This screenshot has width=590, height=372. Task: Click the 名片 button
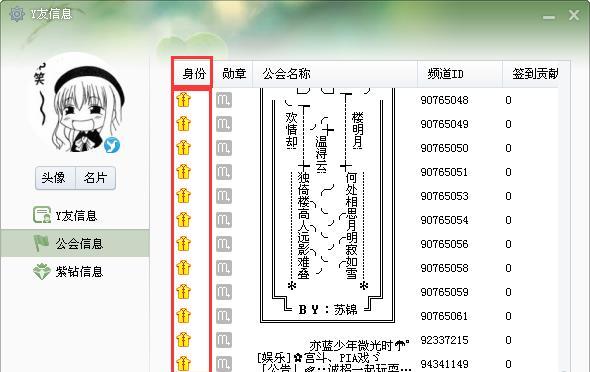[95, 178]
